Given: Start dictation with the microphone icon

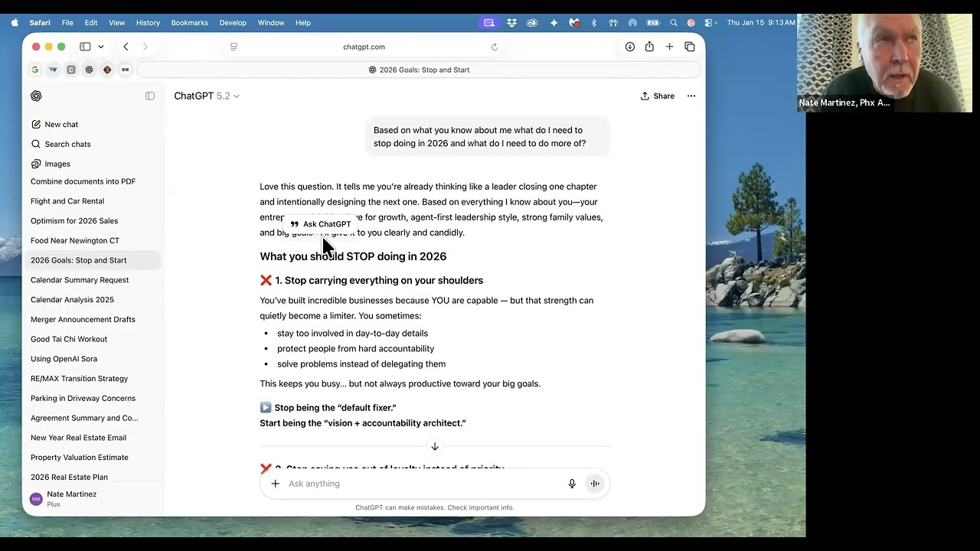Looking at the screenshot, I should (x=572, y=484).
